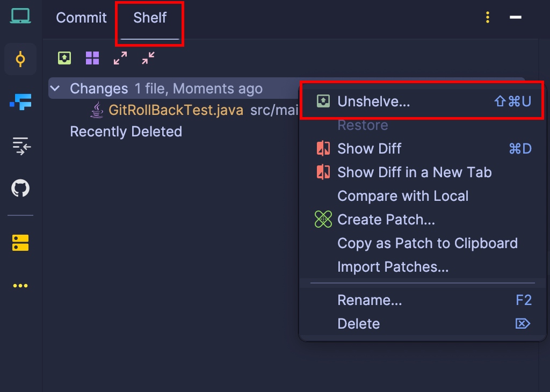Open the Commit tool window icon in sidebar
This screenshot has width=550, height=392.
(20, 59)
